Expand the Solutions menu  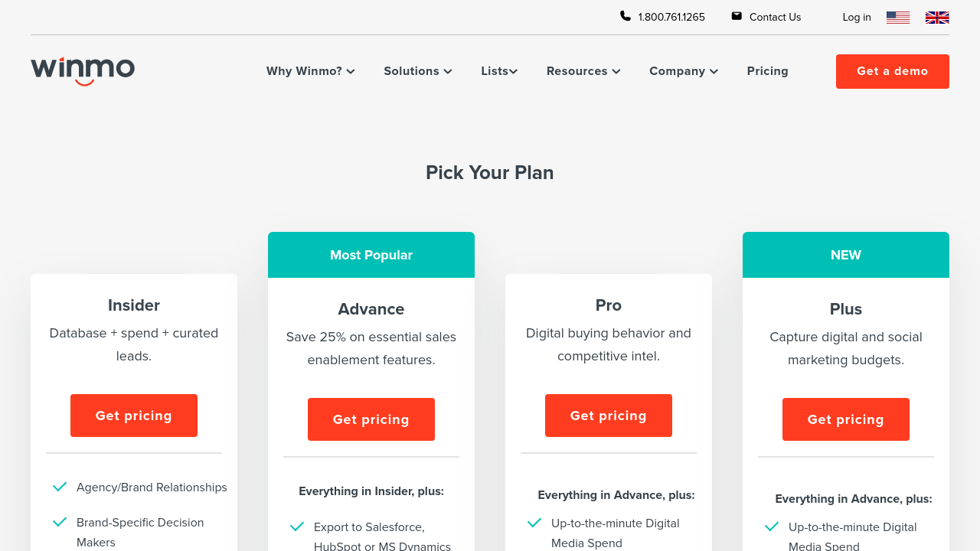417,71
